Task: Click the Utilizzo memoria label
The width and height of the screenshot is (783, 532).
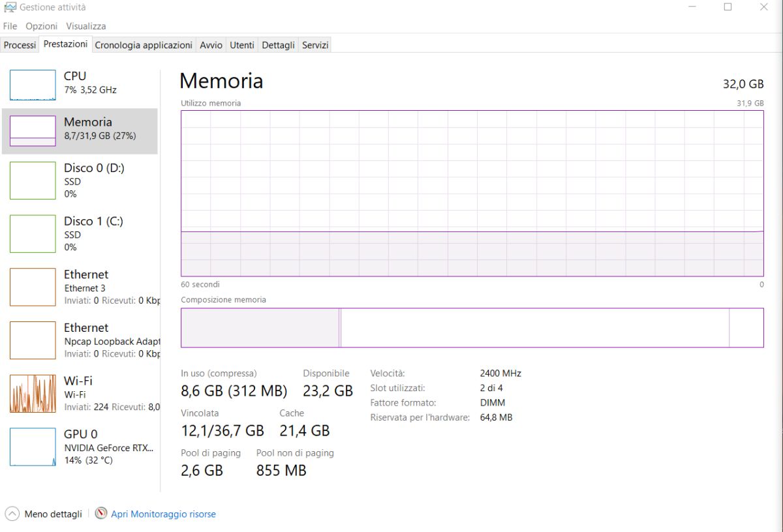Action: (x=211, y=103)
